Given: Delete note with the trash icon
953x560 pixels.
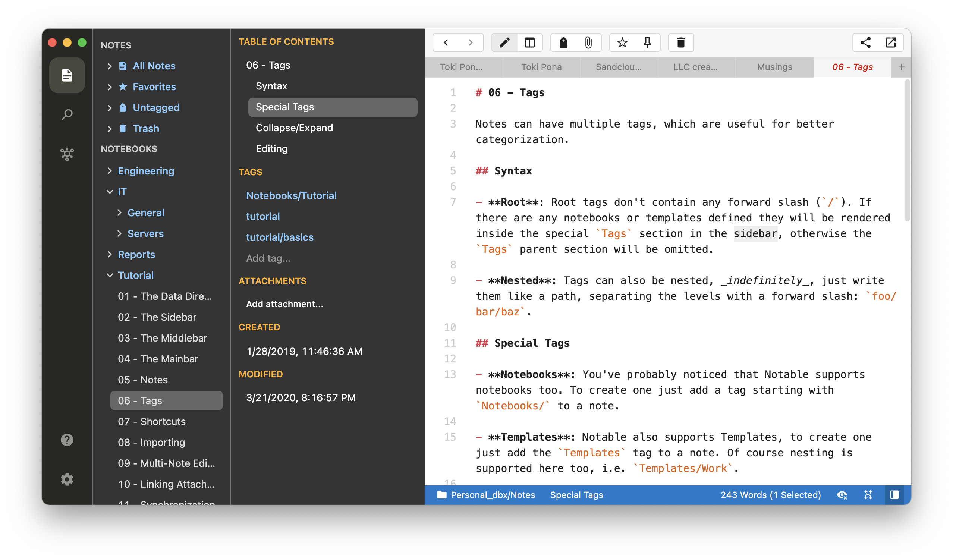Looking at the screenshot, I should coord(681,43).
